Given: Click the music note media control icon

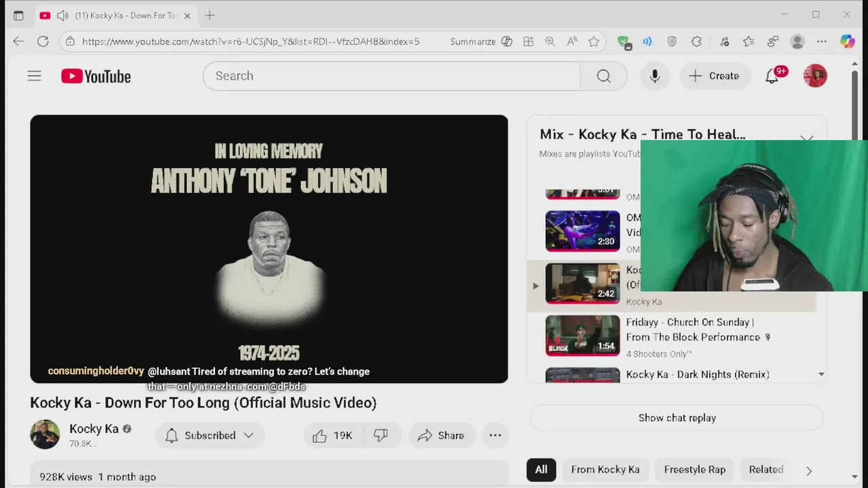Looking at the screenshot, I should click(724, 41).
